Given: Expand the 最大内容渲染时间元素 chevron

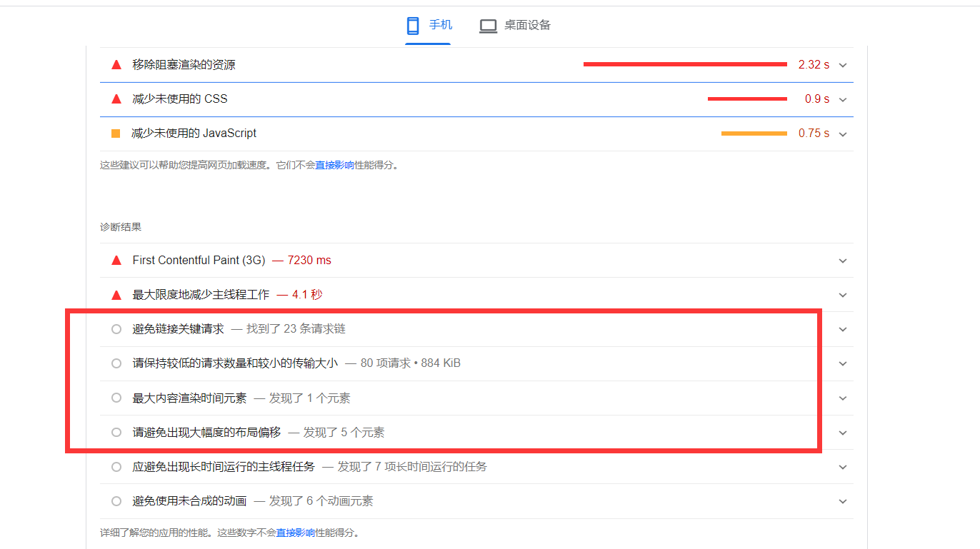Looking at the screenshot, I should click(x=843, y=398).
